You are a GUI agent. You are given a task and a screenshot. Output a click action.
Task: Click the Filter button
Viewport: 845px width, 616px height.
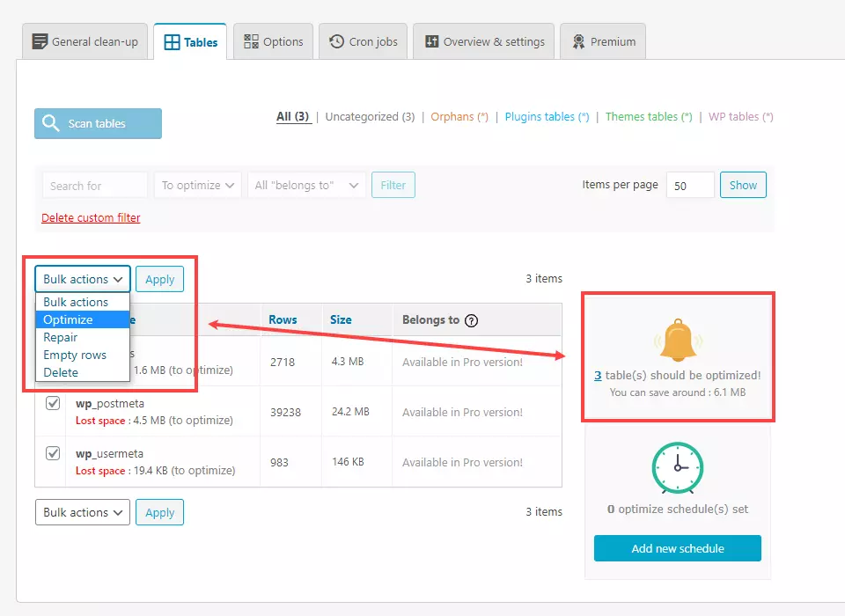[x=393, y=186]
